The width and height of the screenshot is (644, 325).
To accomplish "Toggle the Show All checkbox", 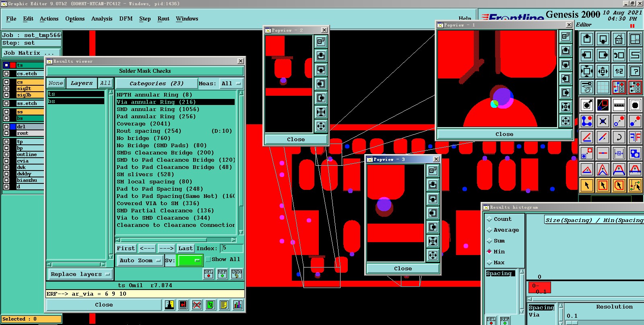I will pos(208,259).
